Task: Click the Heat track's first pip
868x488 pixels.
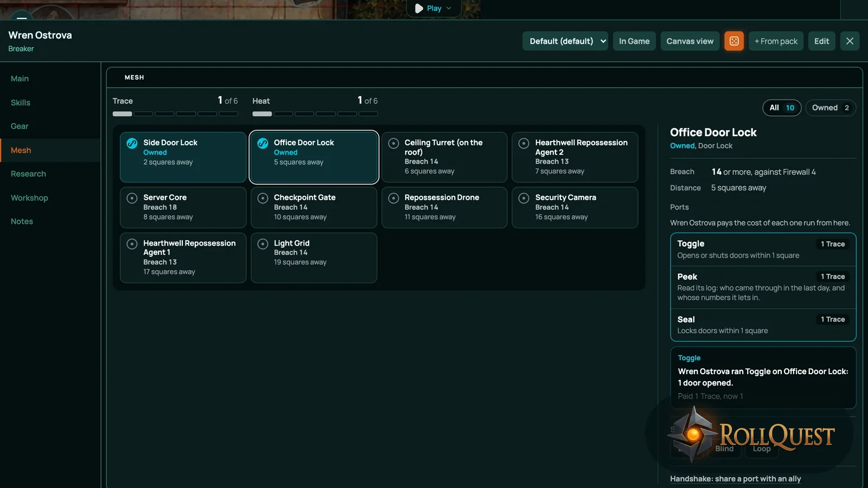Action: click(x=262, y=114)
